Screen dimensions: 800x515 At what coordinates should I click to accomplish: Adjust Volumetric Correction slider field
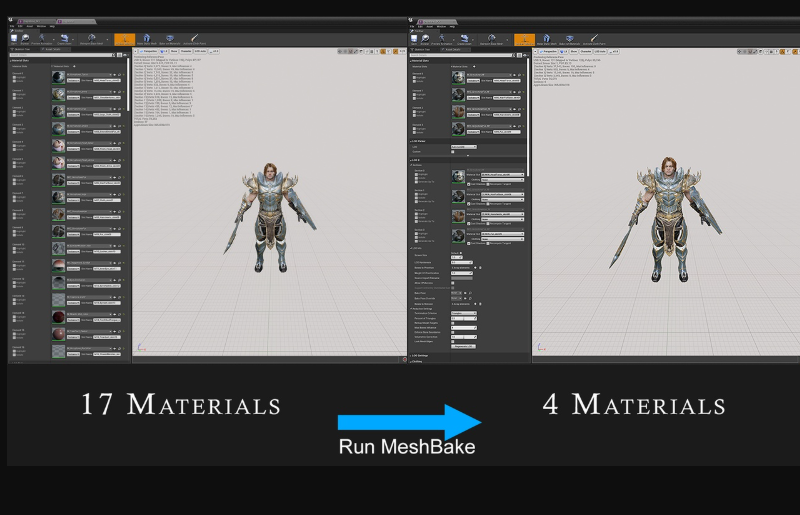coord(464,337)
